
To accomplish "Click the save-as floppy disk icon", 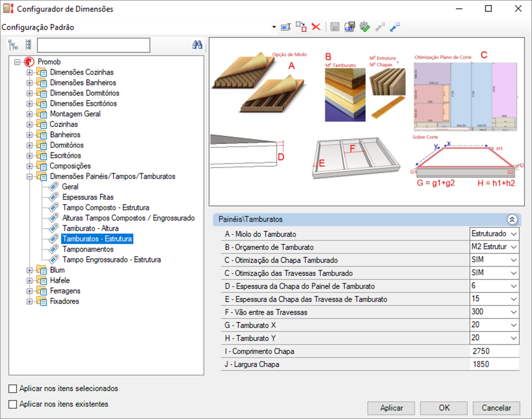I will [350, 27].
